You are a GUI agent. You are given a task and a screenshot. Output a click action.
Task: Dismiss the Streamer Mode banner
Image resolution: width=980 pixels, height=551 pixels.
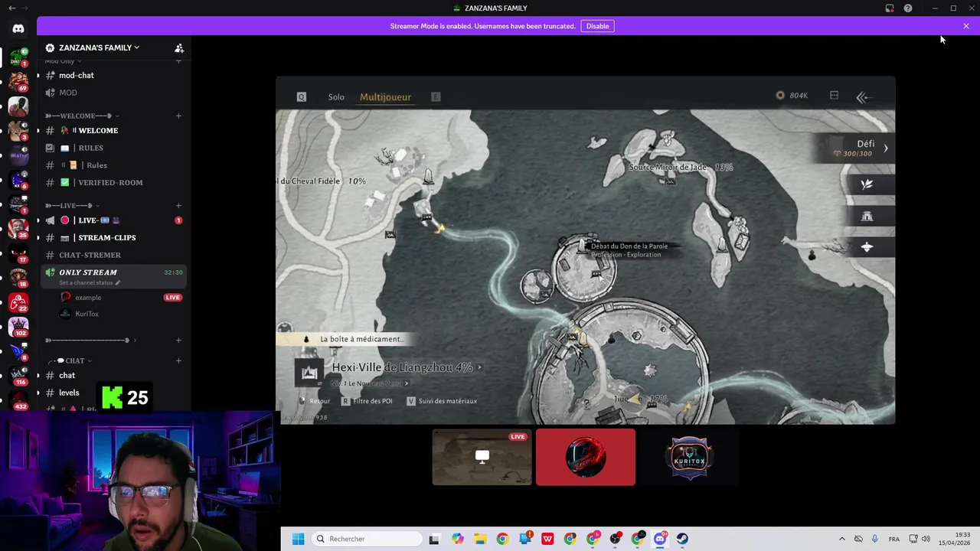[966, 26]
